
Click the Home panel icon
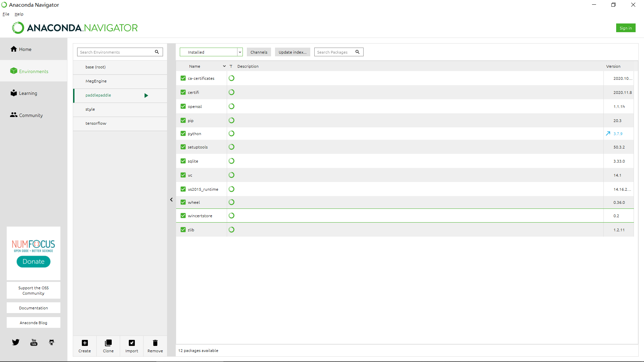14,49
